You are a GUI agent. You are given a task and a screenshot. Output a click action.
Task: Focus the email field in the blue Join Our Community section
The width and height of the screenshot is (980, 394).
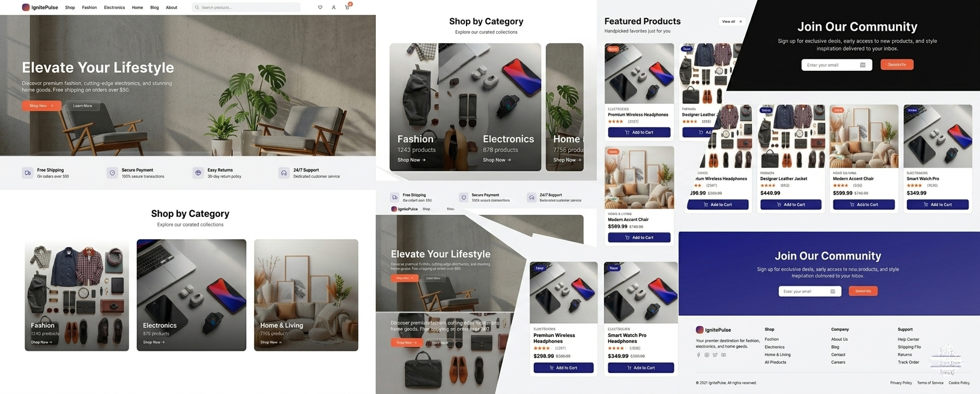tap(810, 291)
